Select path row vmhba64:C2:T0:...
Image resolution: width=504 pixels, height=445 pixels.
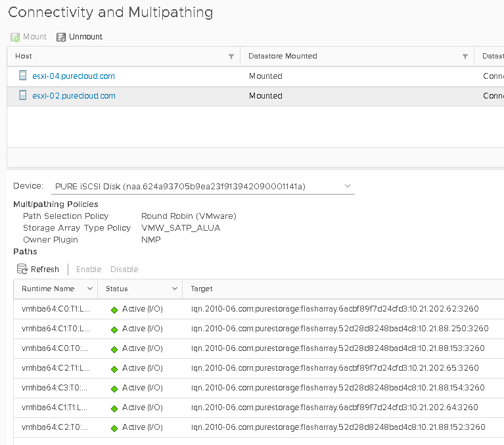coord(259,427)
